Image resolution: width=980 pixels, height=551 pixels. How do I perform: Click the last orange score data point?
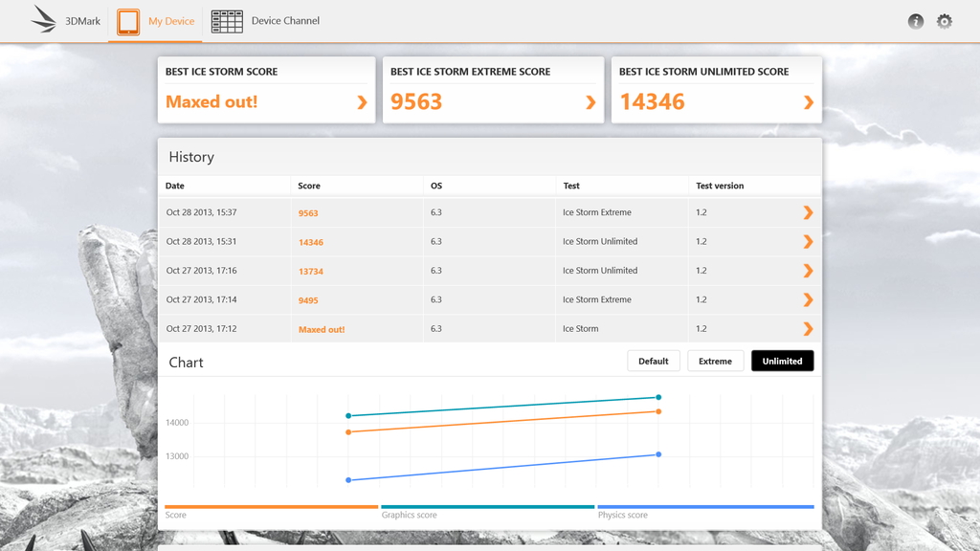point(658,411)
